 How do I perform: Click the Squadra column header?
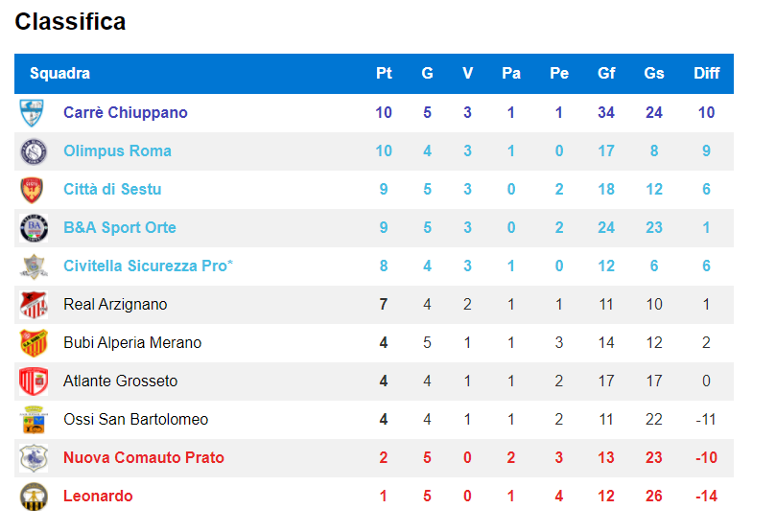[59, 73]
